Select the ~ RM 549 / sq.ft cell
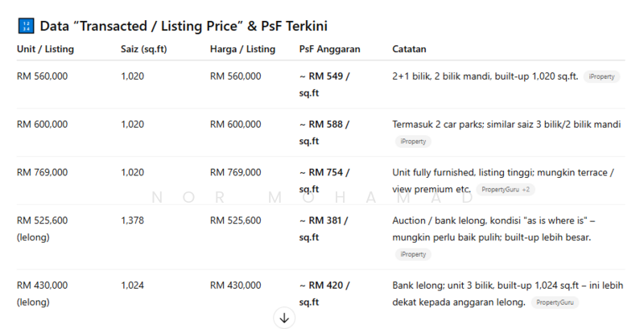 click(325, 84)
